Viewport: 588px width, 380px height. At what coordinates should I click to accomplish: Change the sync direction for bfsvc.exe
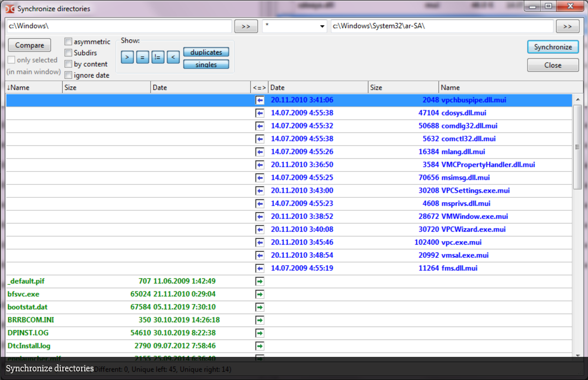260,294
